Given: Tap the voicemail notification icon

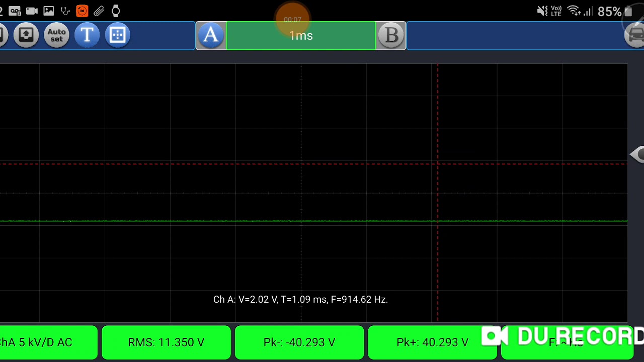Looking at the screenshot, I should coord(15,11).
